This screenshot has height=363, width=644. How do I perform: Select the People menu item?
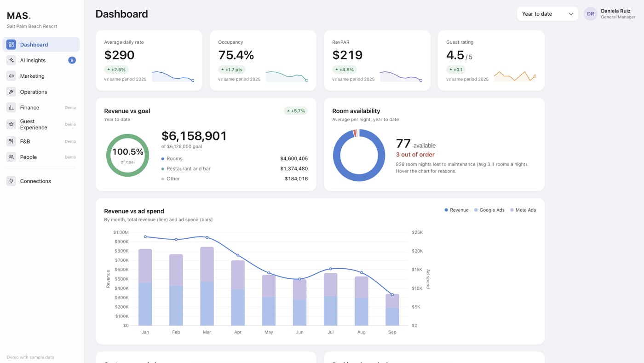tap(41, 157)
